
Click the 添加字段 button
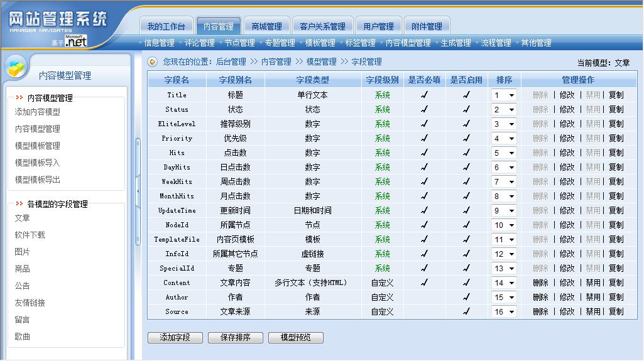click(175, 338)
